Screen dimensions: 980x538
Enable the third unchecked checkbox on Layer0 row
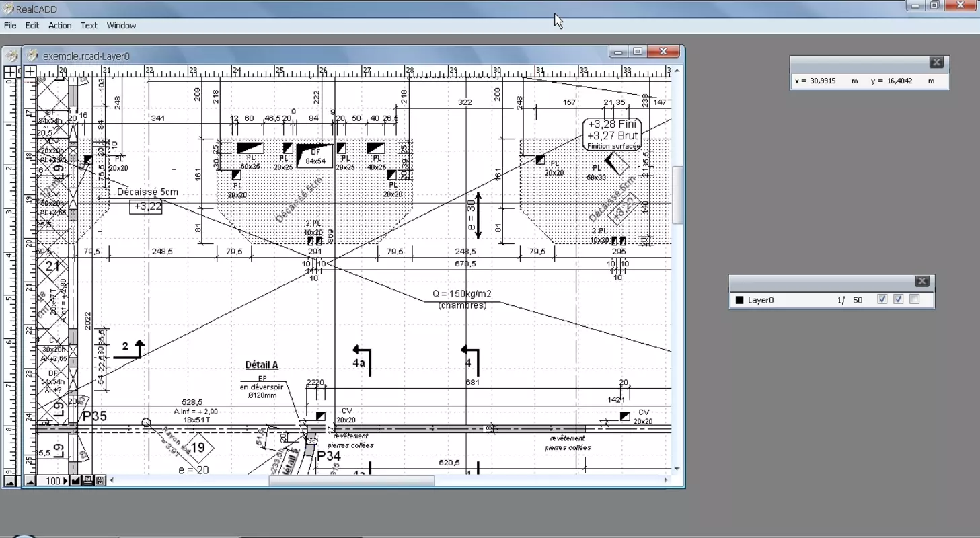click(x=915, y=299)
